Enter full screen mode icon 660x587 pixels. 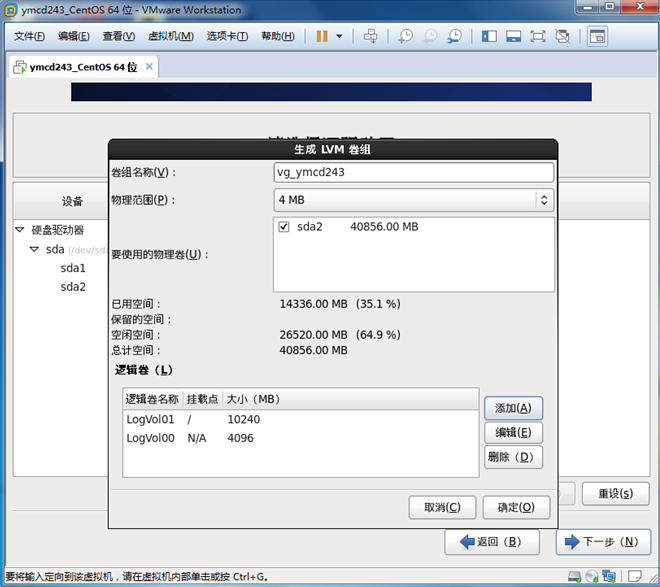click(538, 36)
